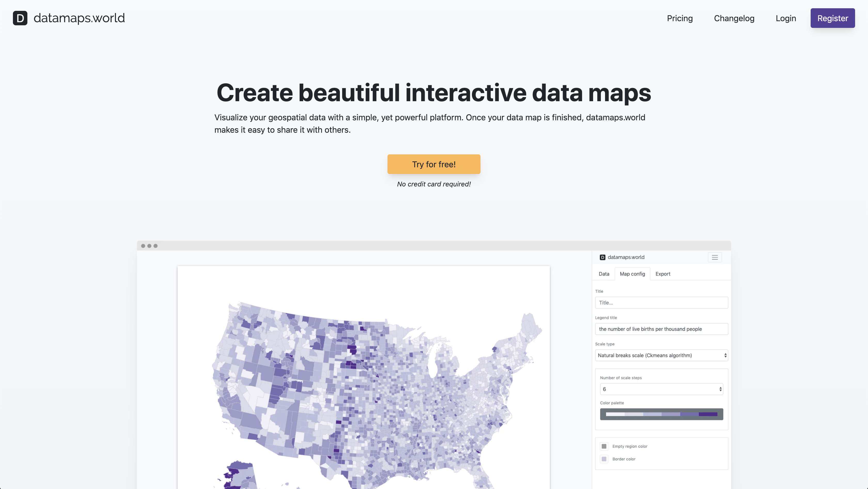This screenshot has width=868, height=489.
Task: Click into the Title input field
Action: pos(661,302)
